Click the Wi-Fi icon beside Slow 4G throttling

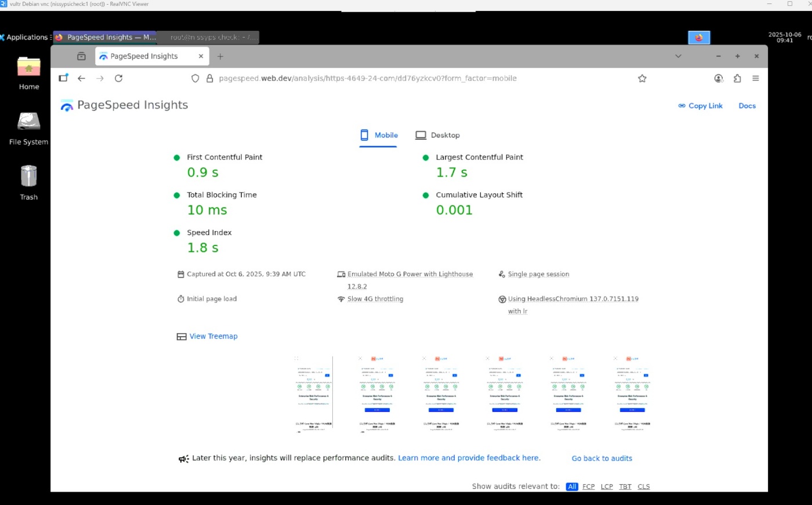click(x=341, y=298)
